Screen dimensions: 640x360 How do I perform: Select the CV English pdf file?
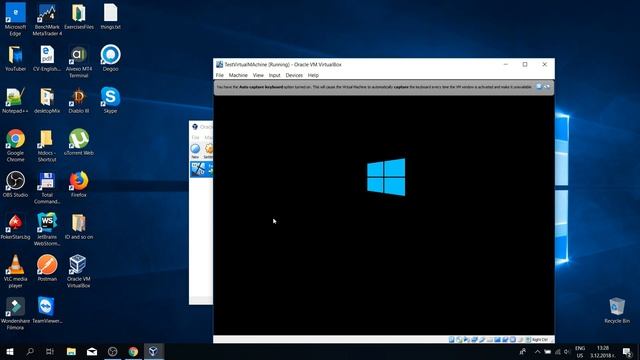click(47, 59)
